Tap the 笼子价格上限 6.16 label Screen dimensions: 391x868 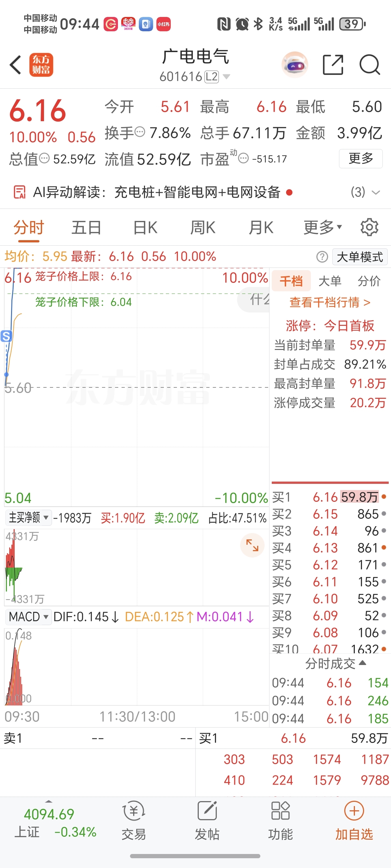pyautogui.click(x=83, y=276)
